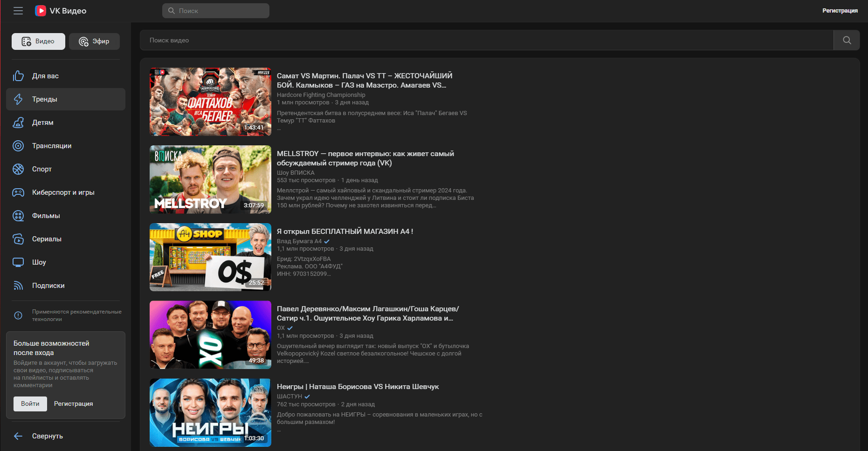Switch to the Эфир tab
The image size is (868, 451).
pos(94,41)
